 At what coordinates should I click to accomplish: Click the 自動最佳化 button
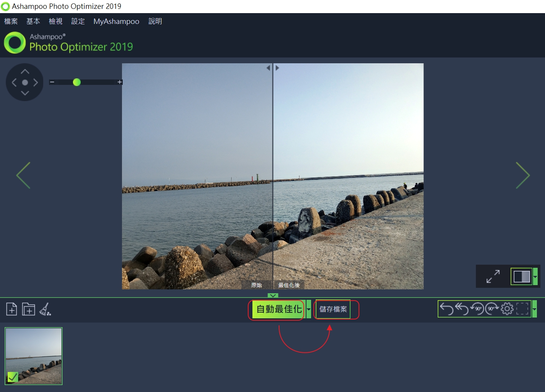[x=279, y=309]
